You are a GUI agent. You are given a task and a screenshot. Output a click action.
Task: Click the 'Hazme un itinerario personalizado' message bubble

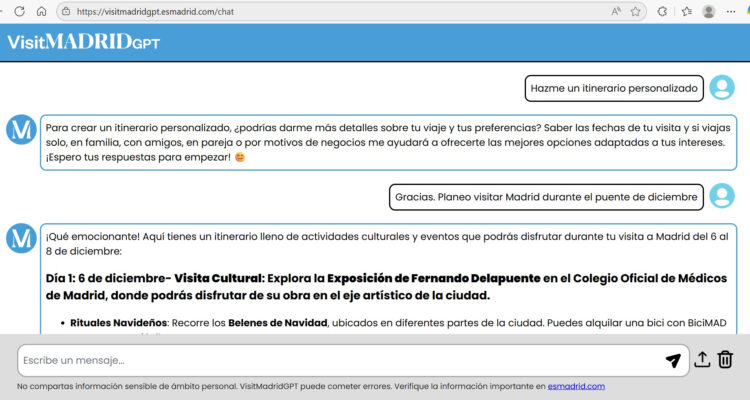pyautogui.click(x=614, y=88)
